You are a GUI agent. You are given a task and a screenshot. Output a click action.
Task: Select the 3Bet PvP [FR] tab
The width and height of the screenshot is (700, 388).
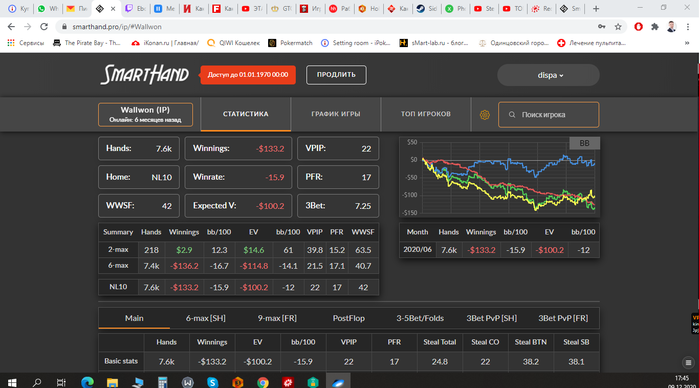tap(563, 318)
